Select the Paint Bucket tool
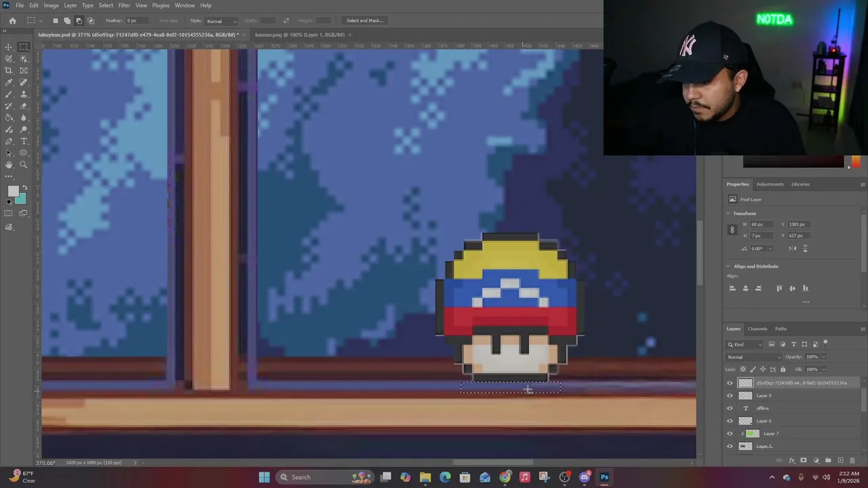 9,117
